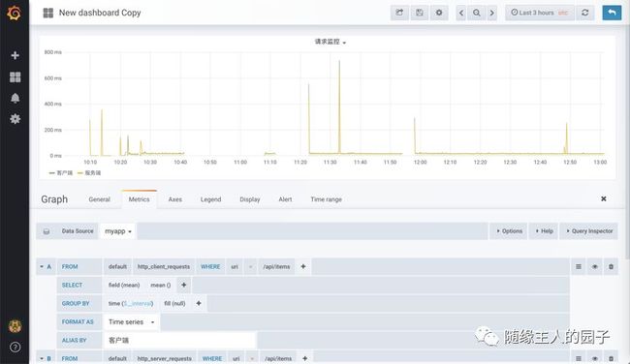This screenshot has width=630, height=364.
Task: Close the Graph editor with X
Action: [604, 198]
